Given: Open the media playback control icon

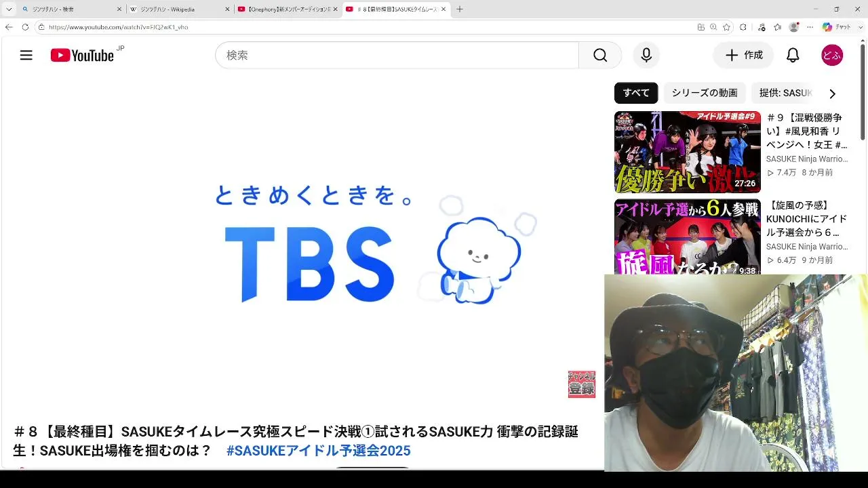Looking at the screenshot, I should click(762, 27).
